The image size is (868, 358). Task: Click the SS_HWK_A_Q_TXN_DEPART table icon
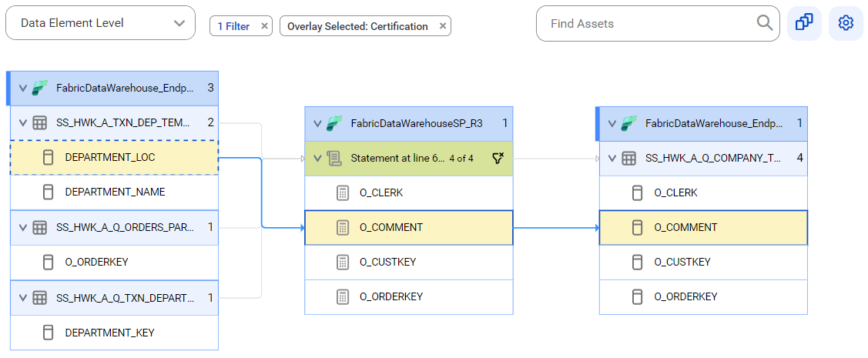(39, 298)
